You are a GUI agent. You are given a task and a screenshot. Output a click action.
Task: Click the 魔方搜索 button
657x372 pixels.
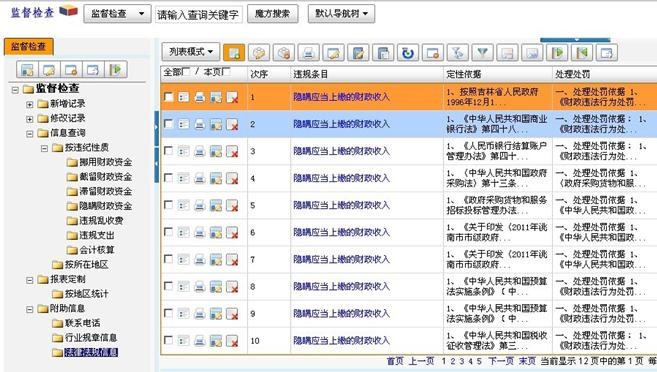[x=272, y=14]
